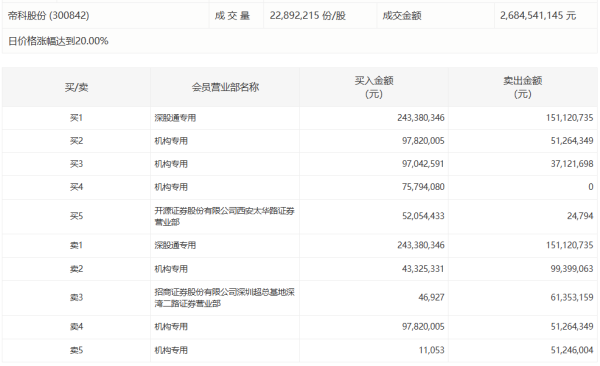
Task: Click 机构专用 in the 买4 row
Action: pyautogui.click(x=171, y=187)
